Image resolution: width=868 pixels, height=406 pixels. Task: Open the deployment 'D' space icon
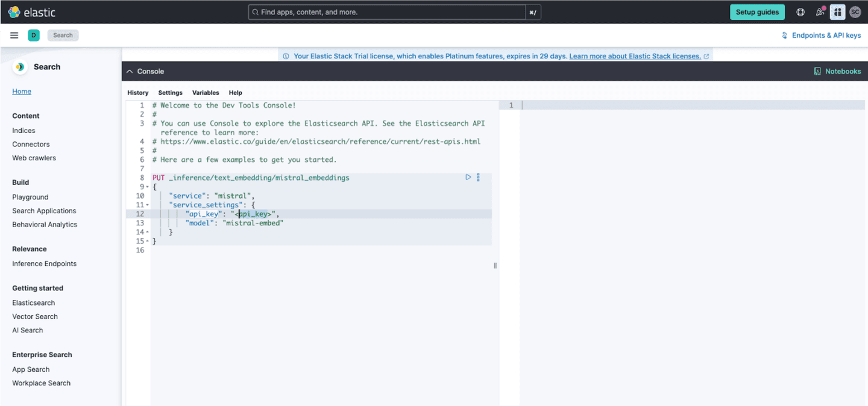tap(34, 35)
